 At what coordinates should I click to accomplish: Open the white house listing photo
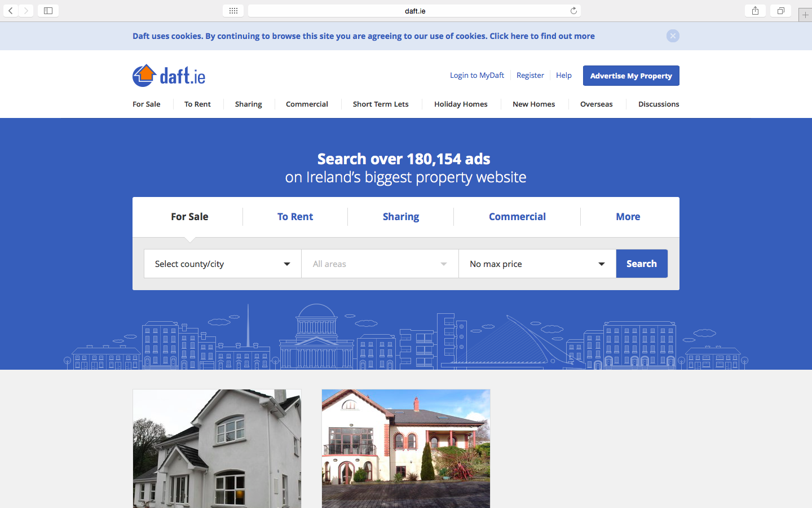click(217, 449)
